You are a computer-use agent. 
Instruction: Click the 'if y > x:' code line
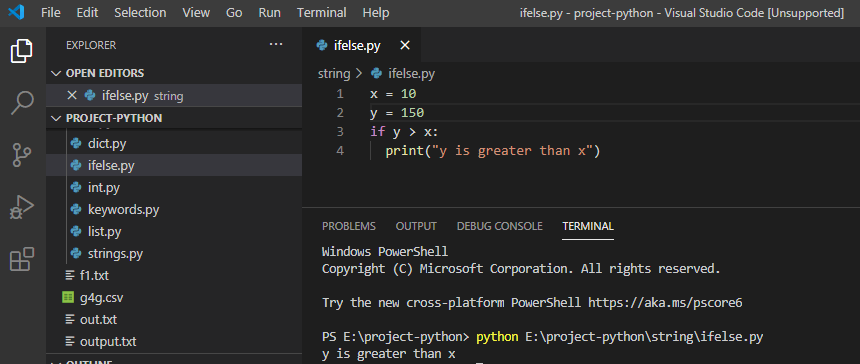404,132
